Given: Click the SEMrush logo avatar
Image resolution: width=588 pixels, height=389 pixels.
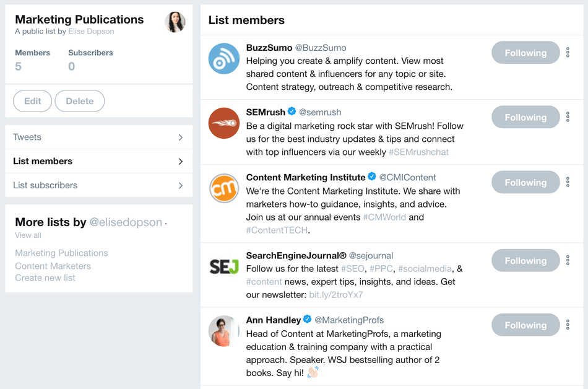Looking at the screenshot, I should (x=222, y=123).
